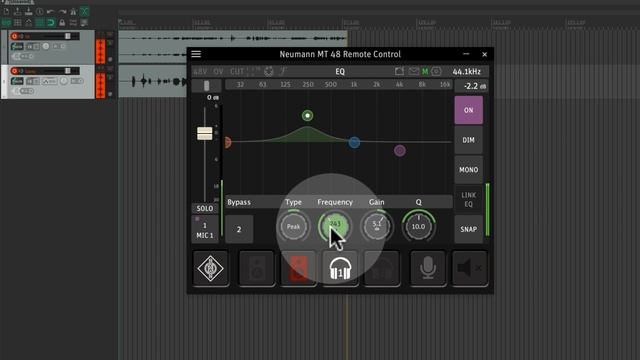Viewport: 640px width, 360px height.
Task: Toggle the green loop icon in the DAW toolbar
Action: pyautogui.click(x=51, y=22)
